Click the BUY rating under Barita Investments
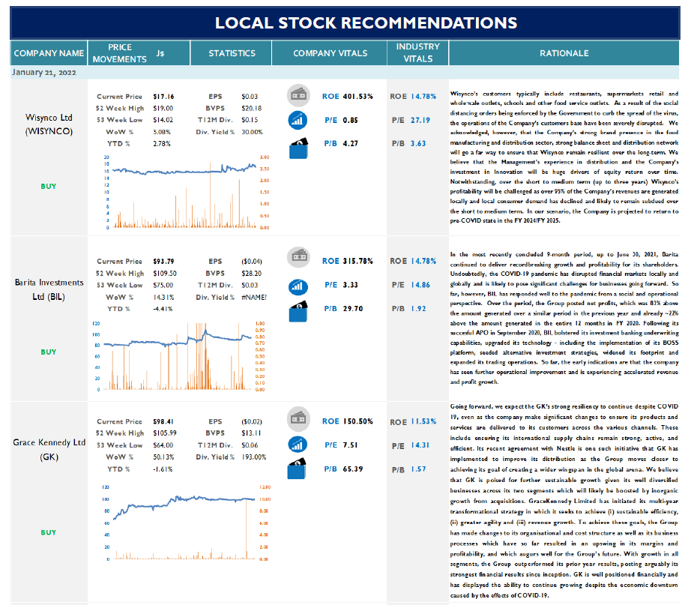Viewport: 700px width, 605px height. pyautogui.click(x=49, y=352)
